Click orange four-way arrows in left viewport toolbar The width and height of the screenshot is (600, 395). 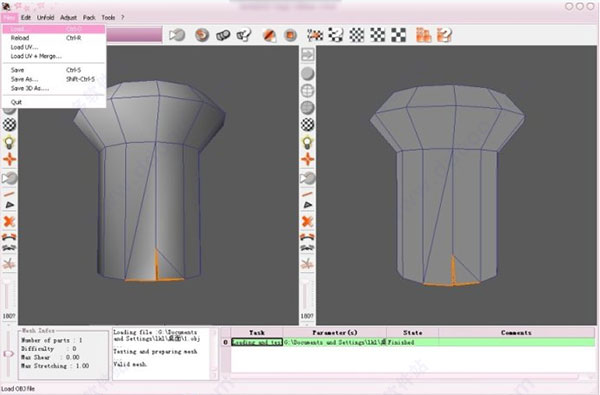(10, 160)
